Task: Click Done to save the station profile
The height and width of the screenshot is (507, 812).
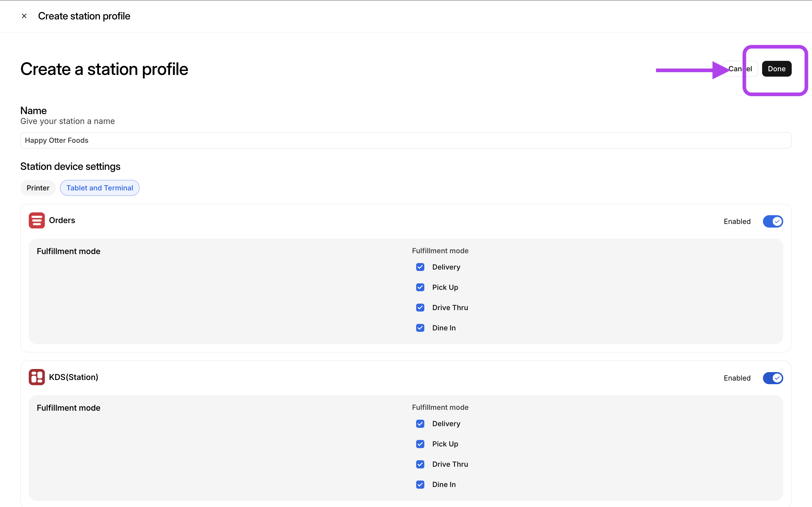Action: 777,68
